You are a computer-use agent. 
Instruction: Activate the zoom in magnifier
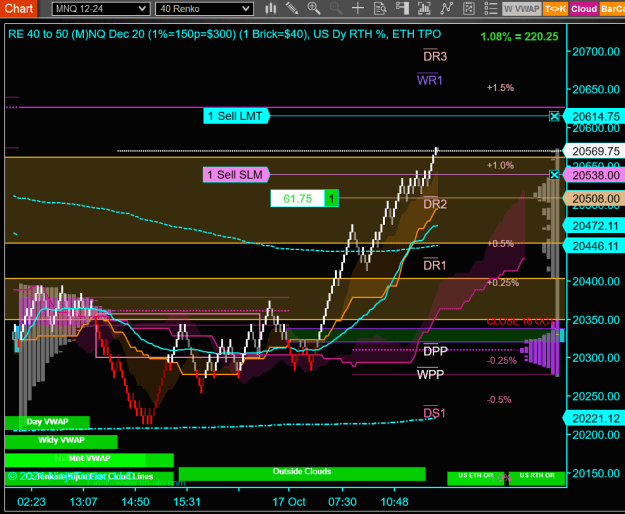tap(314, 8)
